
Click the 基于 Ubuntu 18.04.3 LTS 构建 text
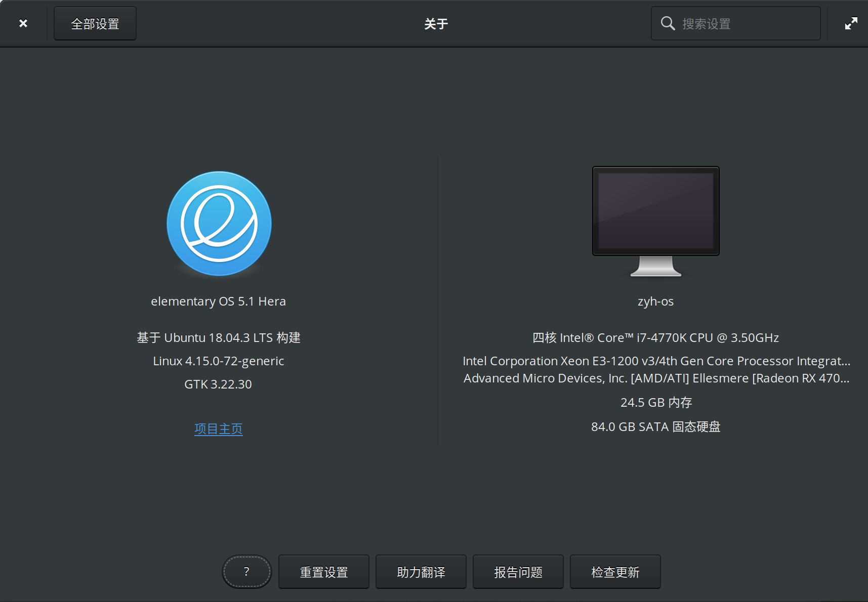point(219,337)
